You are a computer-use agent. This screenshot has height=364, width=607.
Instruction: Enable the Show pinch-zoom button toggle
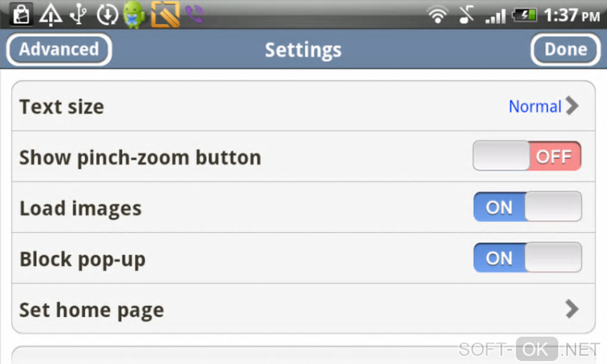click(x=527, y=156)
